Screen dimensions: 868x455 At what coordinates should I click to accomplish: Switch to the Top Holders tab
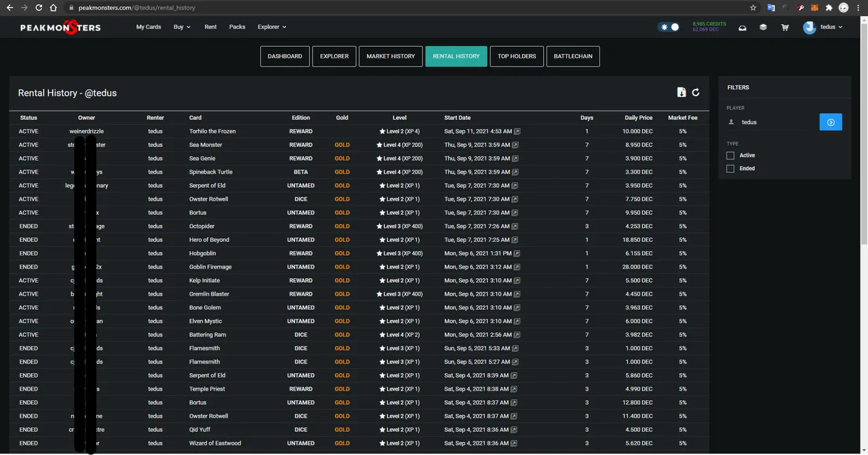517,56
